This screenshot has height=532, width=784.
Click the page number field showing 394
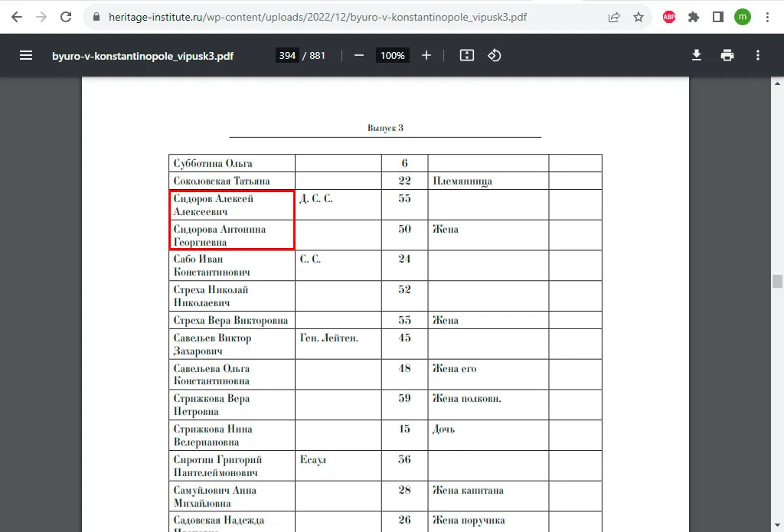pyautogui.click(x=287, y=56)
